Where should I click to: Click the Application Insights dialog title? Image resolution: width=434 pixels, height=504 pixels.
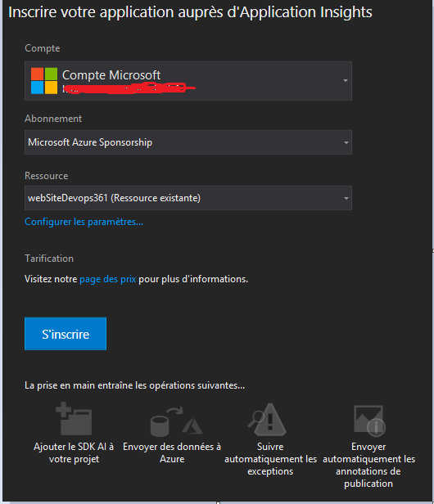click(190, 12)
